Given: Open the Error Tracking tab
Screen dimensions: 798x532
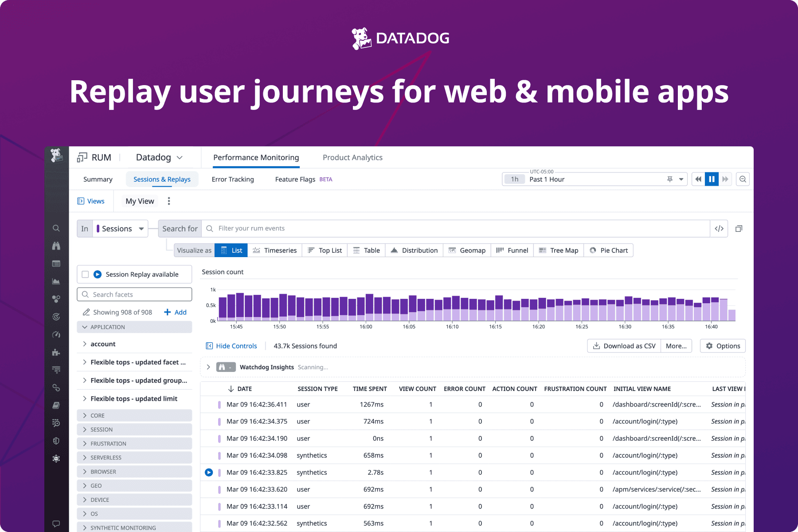Looking at the screenshot, I should tap(233, 180).
